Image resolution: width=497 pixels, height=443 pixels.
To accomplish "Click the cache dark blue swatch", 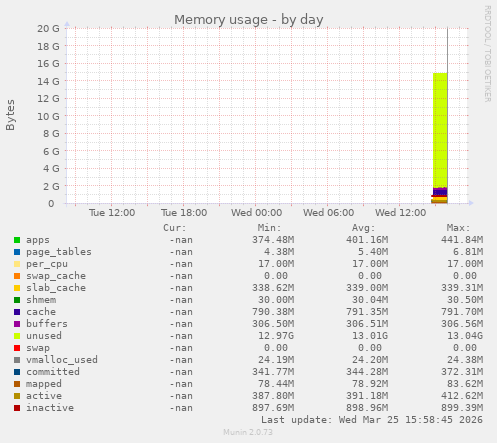I will pyautogui.click(x=17, y=312).
